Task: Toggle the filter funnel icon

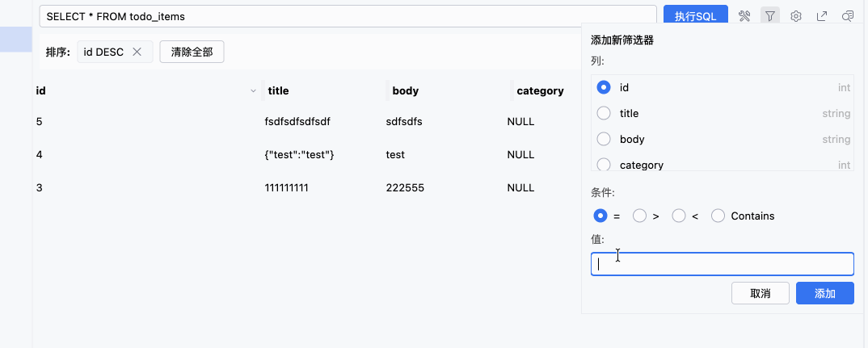Action: coord(771,16)
